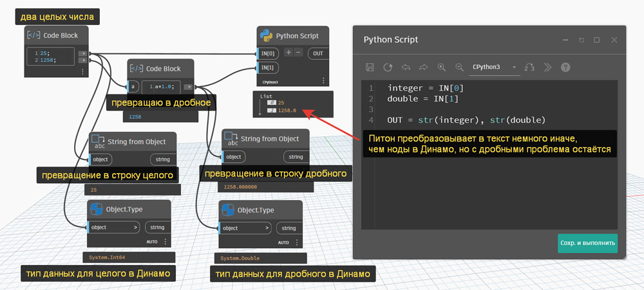644x290 pixels.
Task: Click the IN[1] input port on Python Script
Action: (x=268, y=68)
